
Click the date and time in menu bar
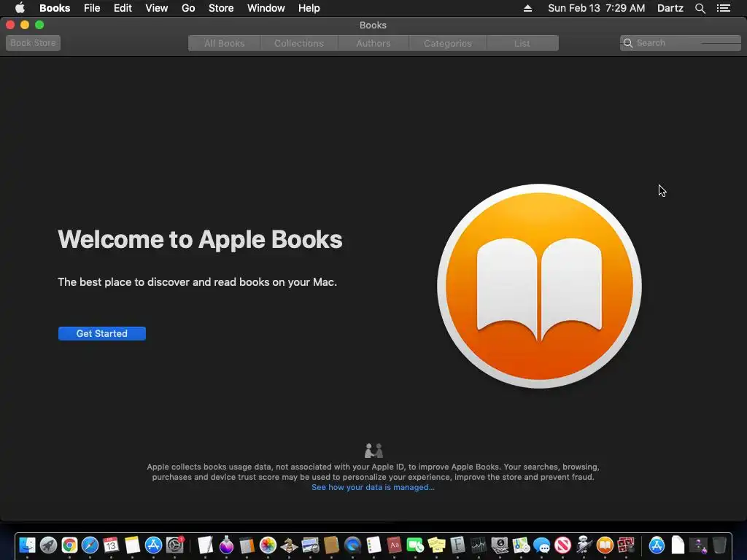tap(597, 8)
